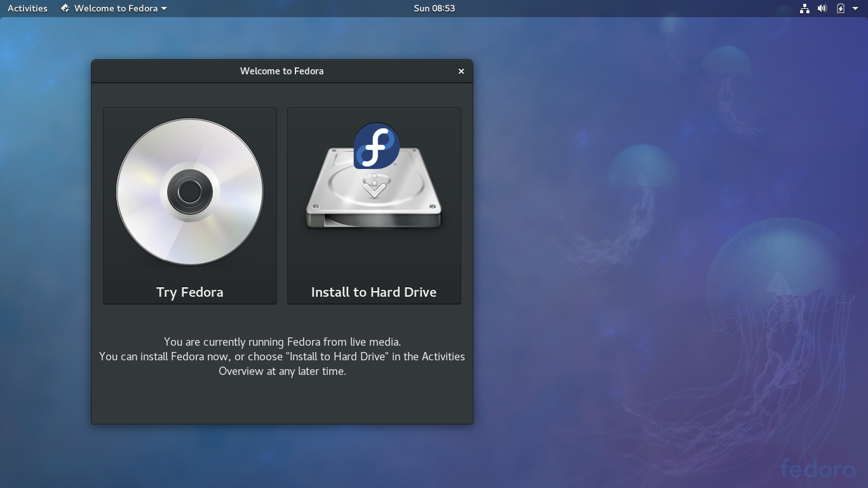Close the Welcome to Fedora dialog
The image size is (868, 488).
point(461,71)
